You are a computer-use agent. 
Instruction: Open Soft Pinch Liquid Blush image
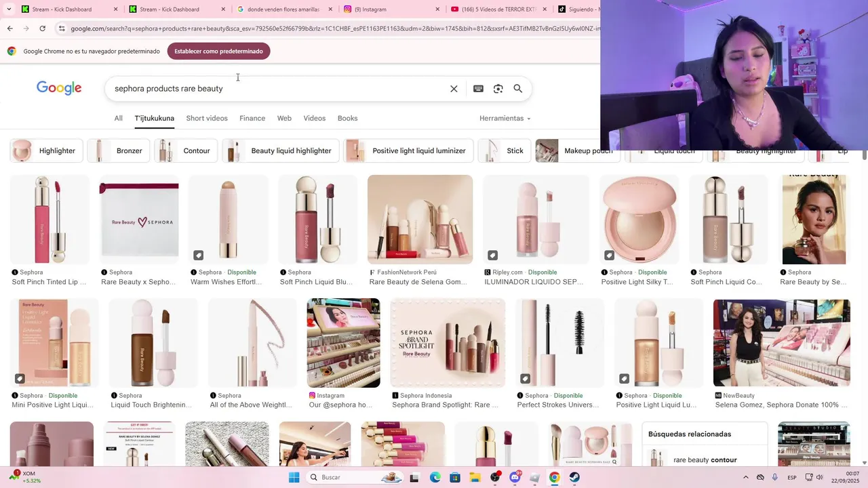[x=318, y=220]
